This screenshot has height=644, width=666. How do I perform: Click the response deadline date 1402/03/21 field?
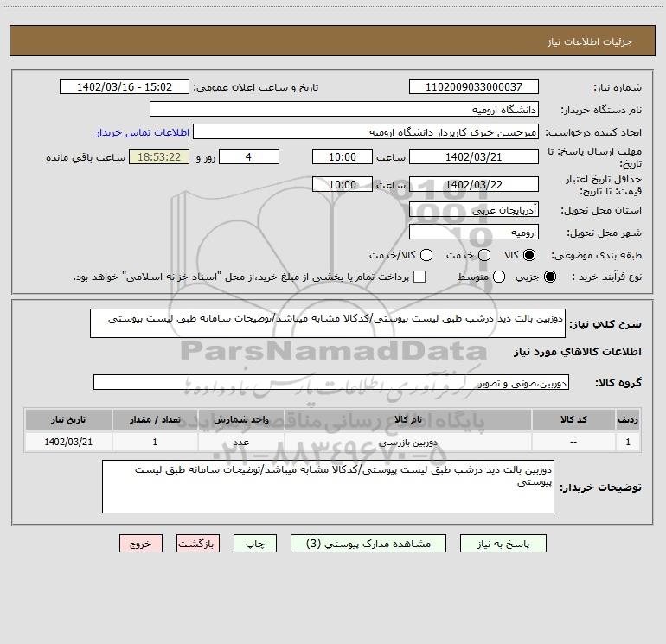coord(474,156)
